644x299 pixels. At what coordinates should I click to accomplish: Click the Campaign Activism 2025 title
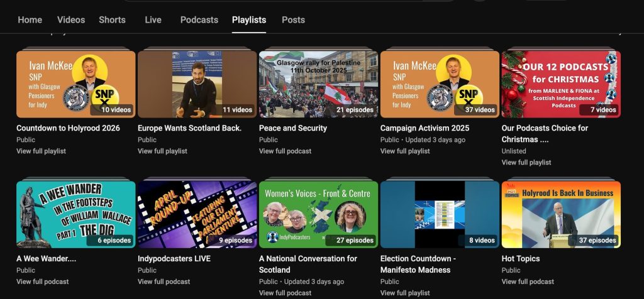coord(425,128)
